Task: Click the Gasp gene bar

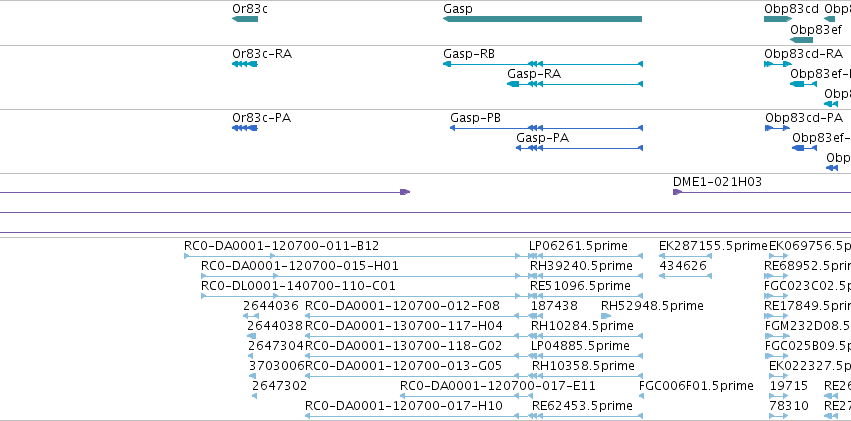Action: 542,19
